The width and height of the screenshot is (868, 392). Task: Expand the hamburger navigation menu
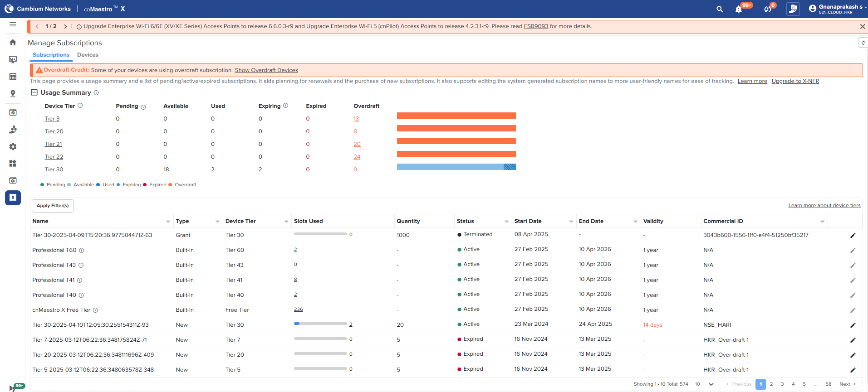pos(13,24)
